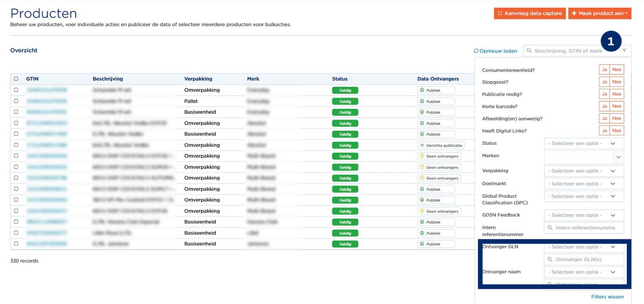Open the Ontvanger naam option dropdown
This screenshot has width=644, height=304.
[x=584, y=272]
